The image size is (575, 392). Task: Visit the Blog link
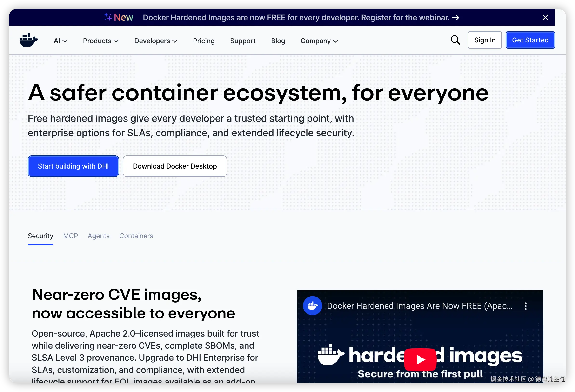click(x=278, y=41)
